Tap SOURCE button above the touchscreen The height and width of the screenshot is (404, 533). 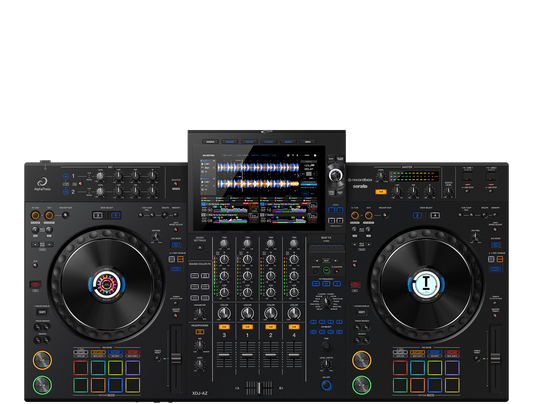tap(210, 142)
